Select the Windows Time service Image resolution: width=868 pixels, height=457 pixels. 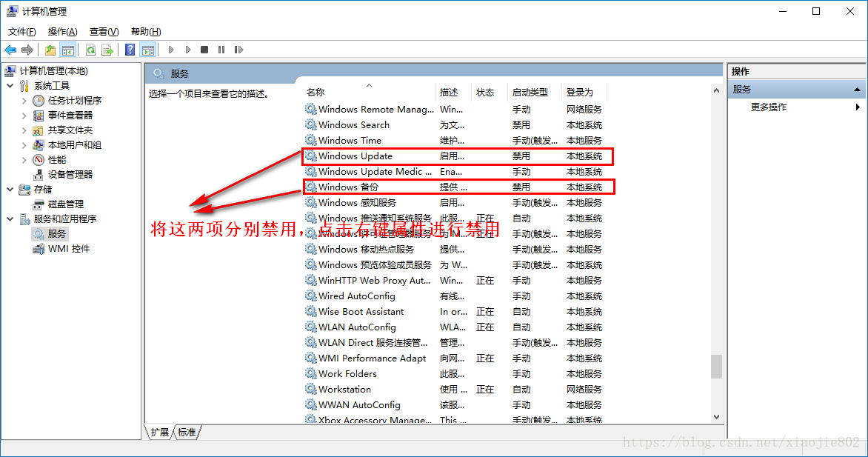(454, 141)
